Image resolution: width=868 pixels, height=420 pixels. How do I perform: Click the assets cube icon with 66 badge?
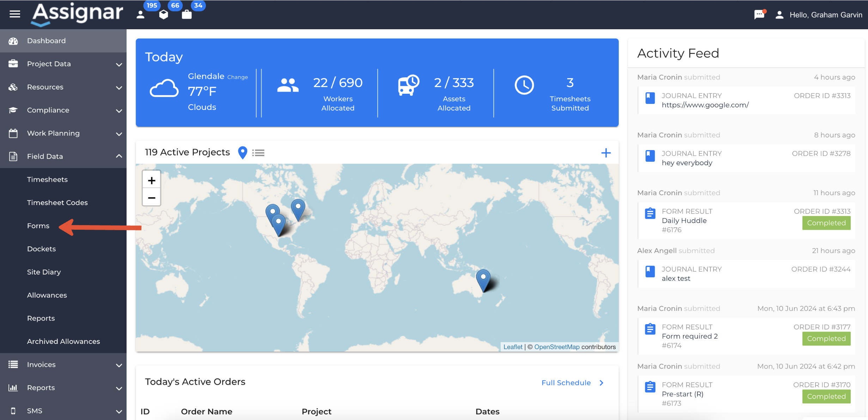click(x=164, y=14)
